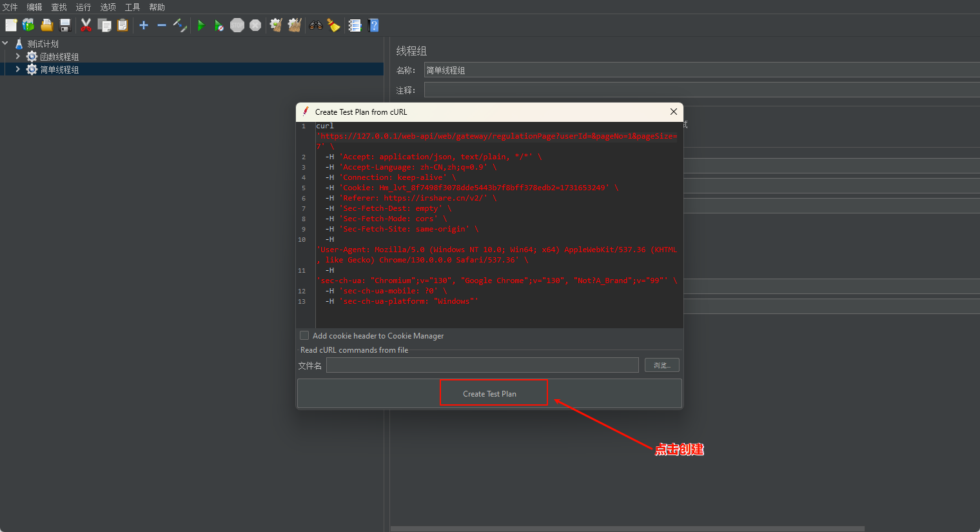Click the 'Read cURL commands from file' label

coord(354,350)
